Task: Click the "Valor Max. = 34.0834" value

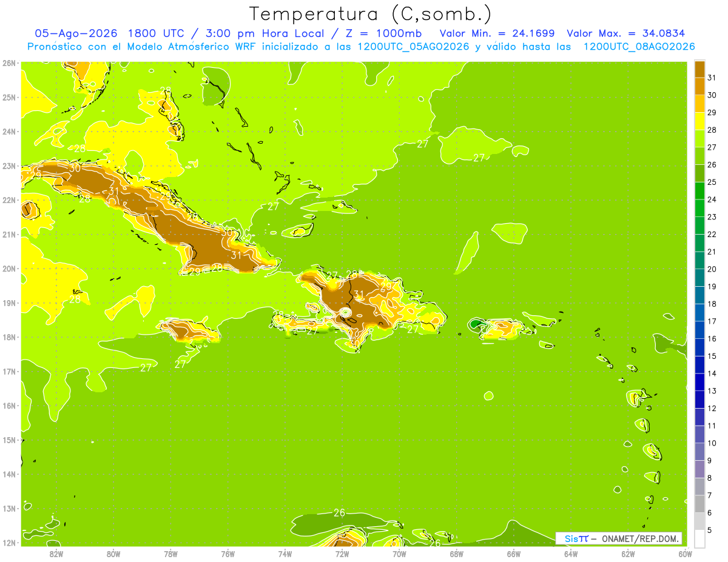Action: click(x=626, y=33)
